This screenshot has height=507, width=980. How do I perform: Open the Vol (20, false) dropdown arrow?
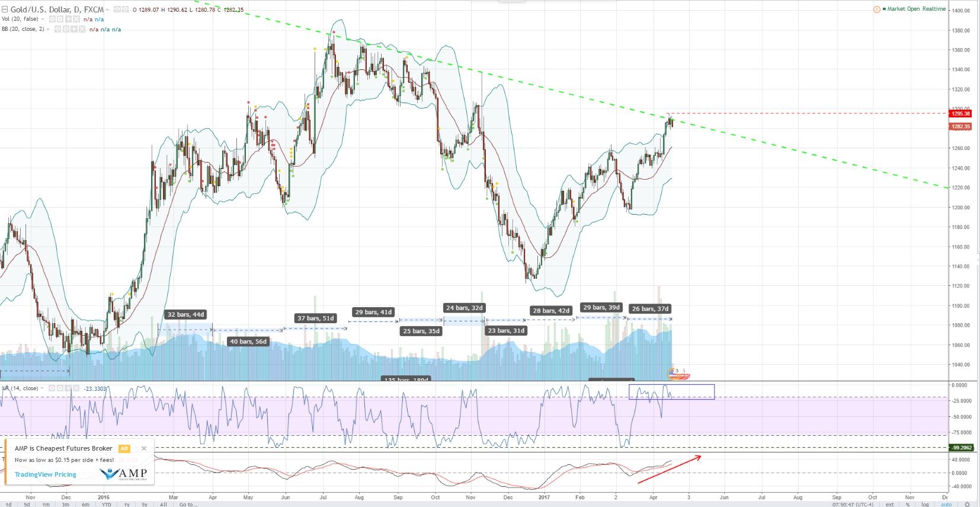coord(43,20)
